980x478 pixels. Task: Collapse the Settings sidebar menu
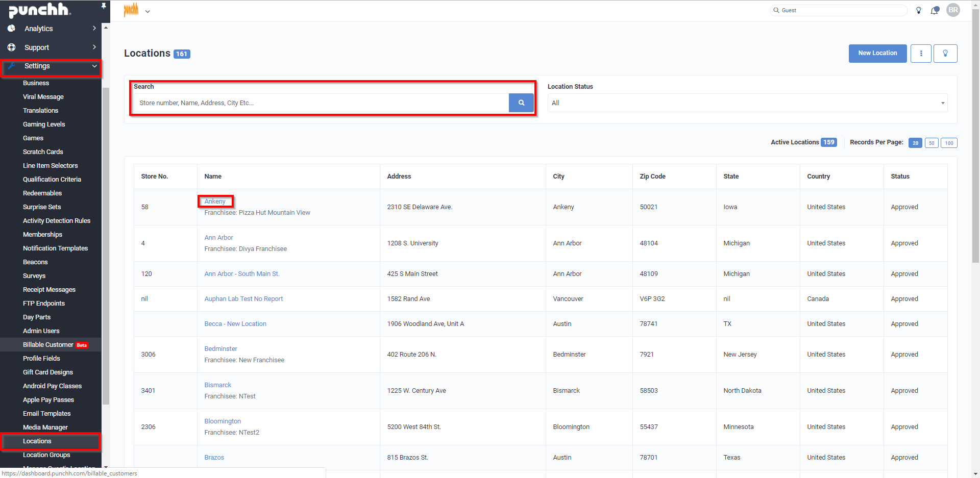[x=51, y=66]
